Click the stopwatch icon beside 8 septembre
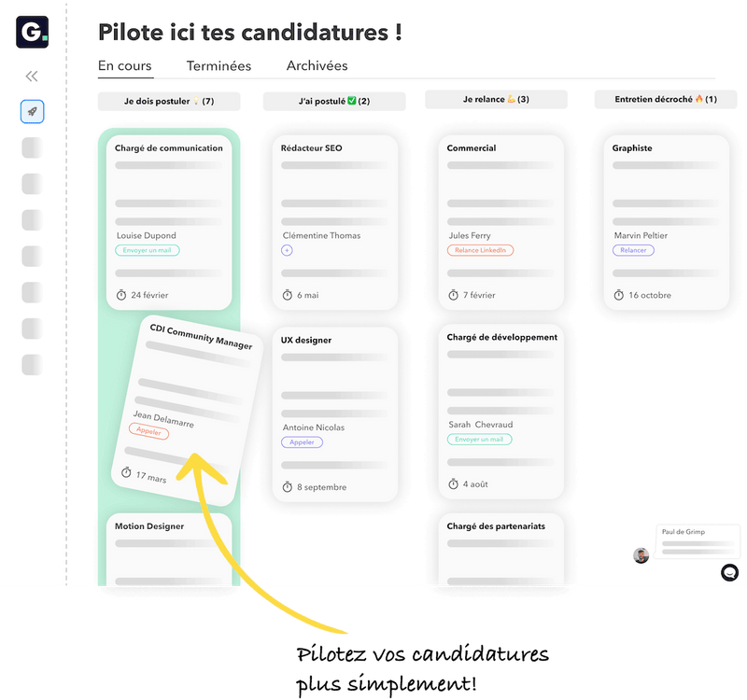 pos(288,487)
